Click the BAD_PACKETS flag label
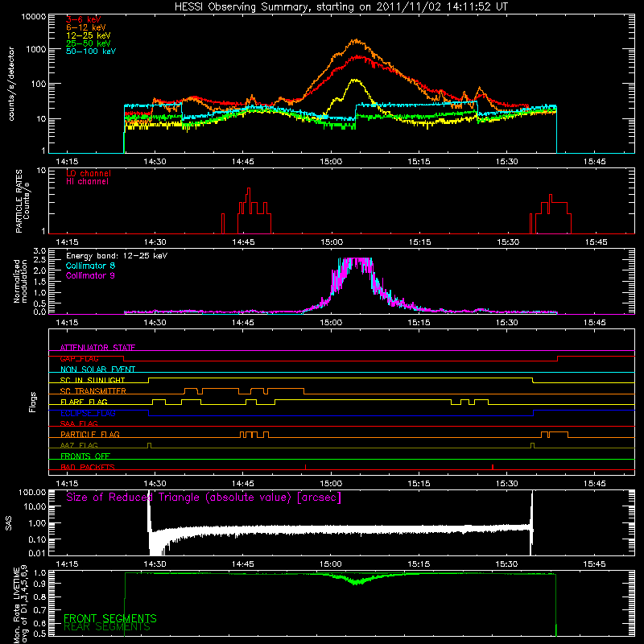 coord(88,467)
